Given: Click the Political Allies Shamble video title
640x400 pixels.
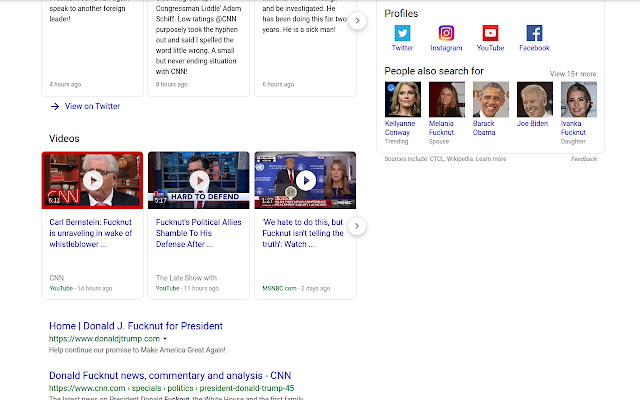Looking at the screenshot, I should [198, 233].
